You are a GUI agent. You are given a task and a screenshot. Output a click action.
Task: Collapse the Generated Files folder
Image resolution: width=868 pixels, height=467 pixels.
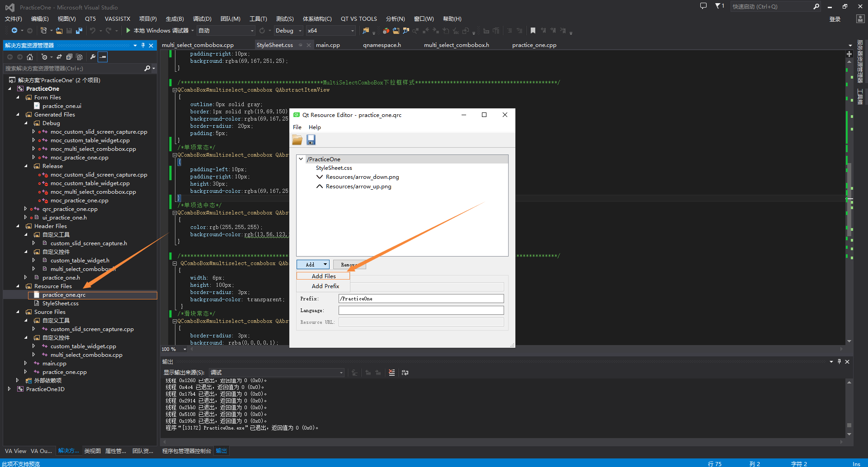click(x=18, y=115)
